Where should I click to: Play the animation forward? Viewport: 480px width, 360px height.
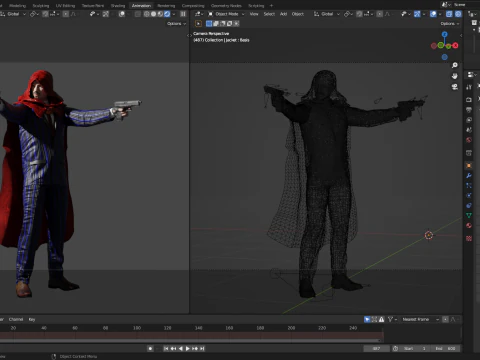(x=188, y=348)
